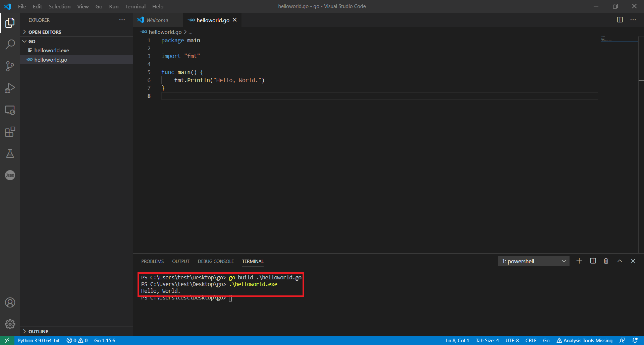Open the Terminal menu
644x345 pixels.
(135, 6)
